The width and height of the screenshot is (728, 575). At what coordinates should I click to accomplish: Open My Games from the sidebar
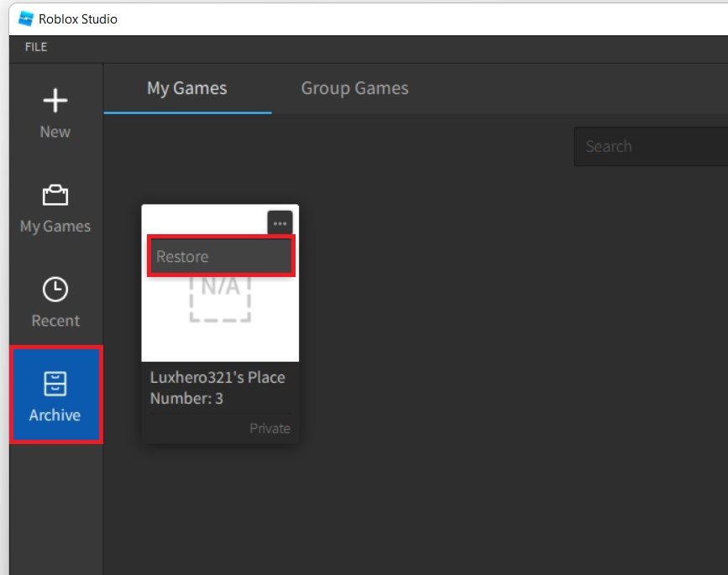pyautogui.click(x=55, y=208)
